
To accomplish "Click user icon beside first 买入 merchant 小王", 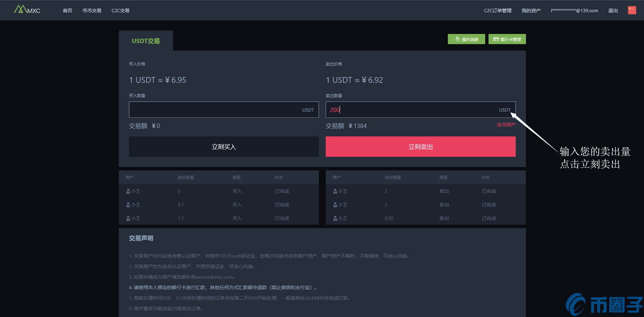I will 128,191.
